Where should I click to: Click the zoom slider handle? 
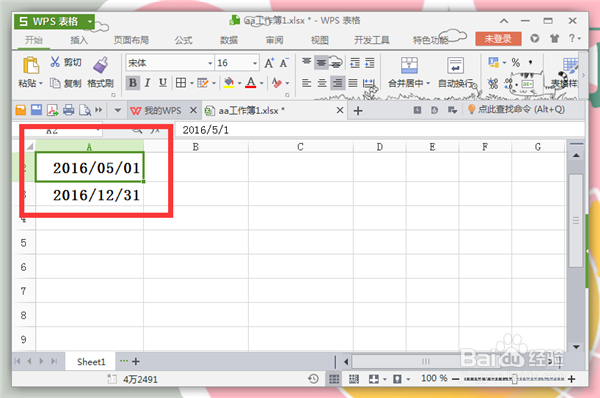click(514, 379)
